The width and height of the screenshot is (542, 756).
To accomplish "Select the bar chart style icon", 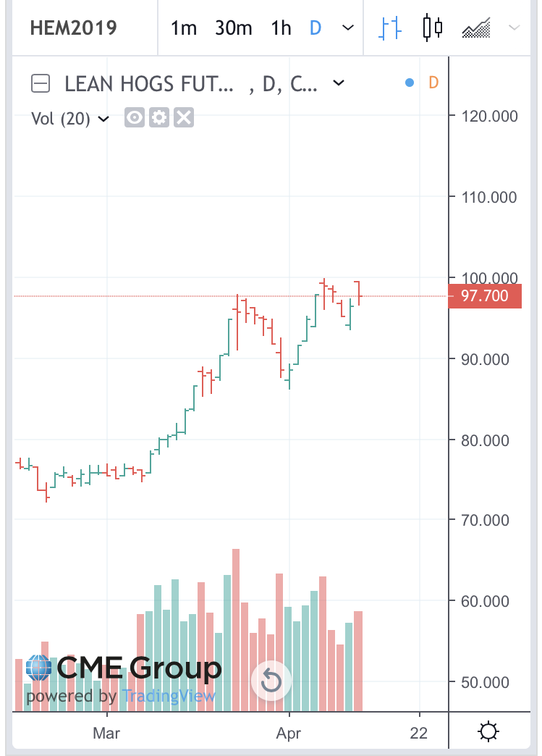I will (390, 28).
